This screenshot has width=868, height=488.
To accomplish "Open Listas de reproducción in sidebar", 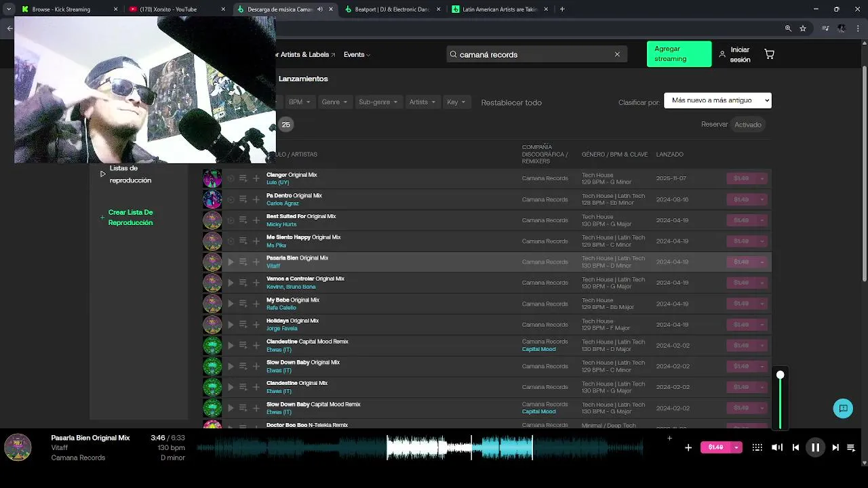I will tap(130, 174).
